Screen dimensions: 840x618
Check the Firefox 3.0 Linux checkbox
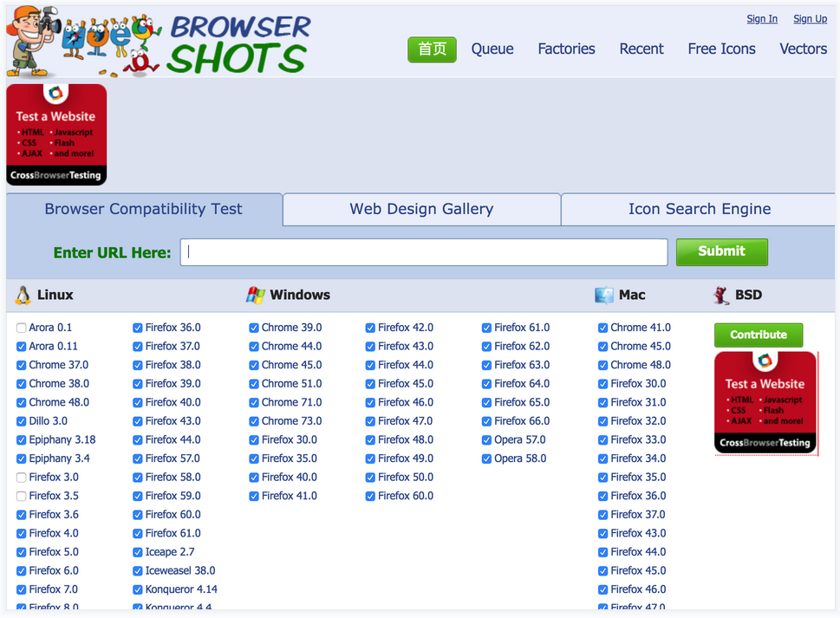point(22,478)
